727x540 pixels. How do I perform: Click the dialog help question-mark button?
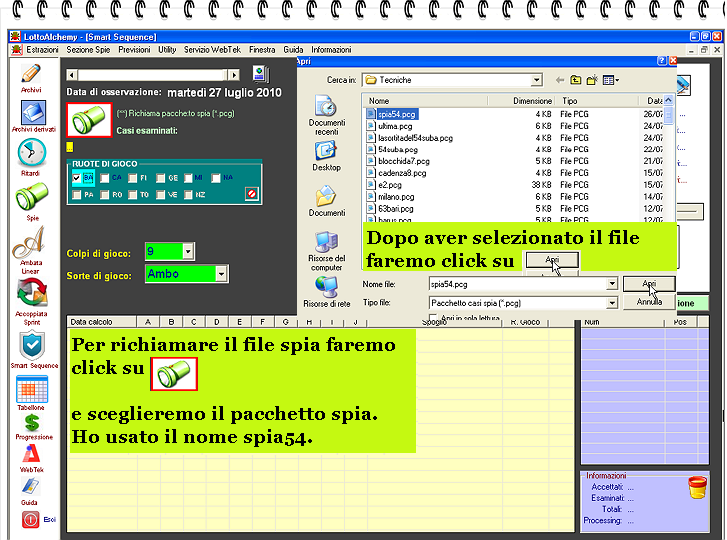(662, 61)
